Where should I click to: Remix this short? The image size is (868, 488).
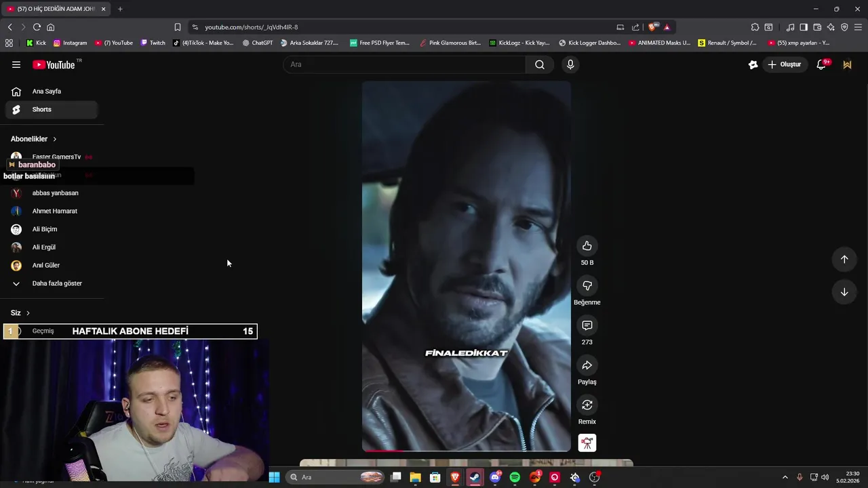tap(587, 405)
